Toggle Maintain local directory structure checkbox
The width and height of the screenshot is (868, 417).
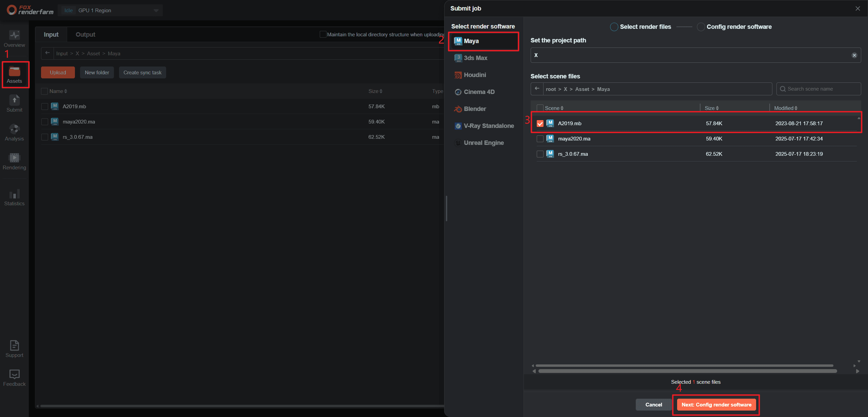point(323,34)
